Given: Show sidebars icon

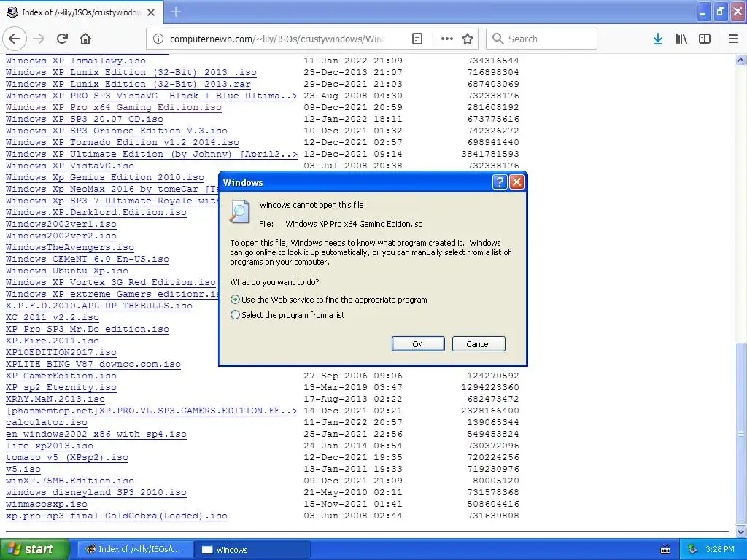Looking at the screenshot, I should 705,39.
